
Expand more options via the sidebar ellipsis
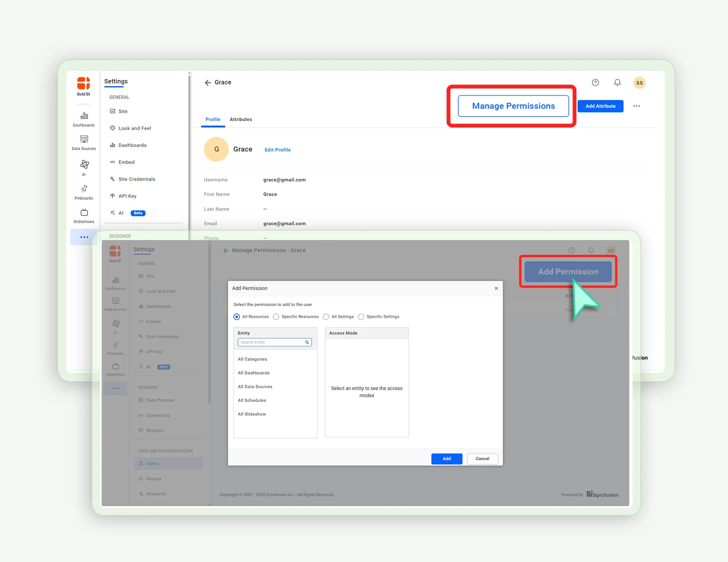coord(83,237)
